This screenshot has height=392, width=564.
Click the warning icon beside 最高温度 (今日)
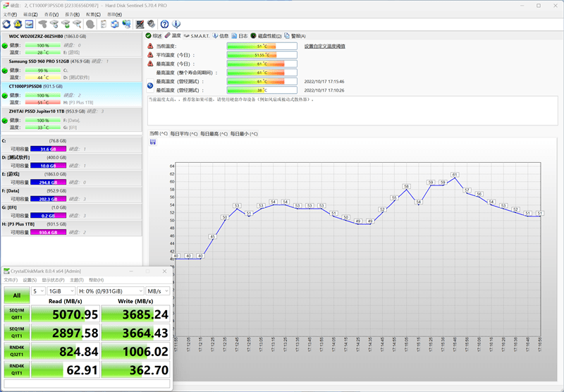tap(150, 63)
